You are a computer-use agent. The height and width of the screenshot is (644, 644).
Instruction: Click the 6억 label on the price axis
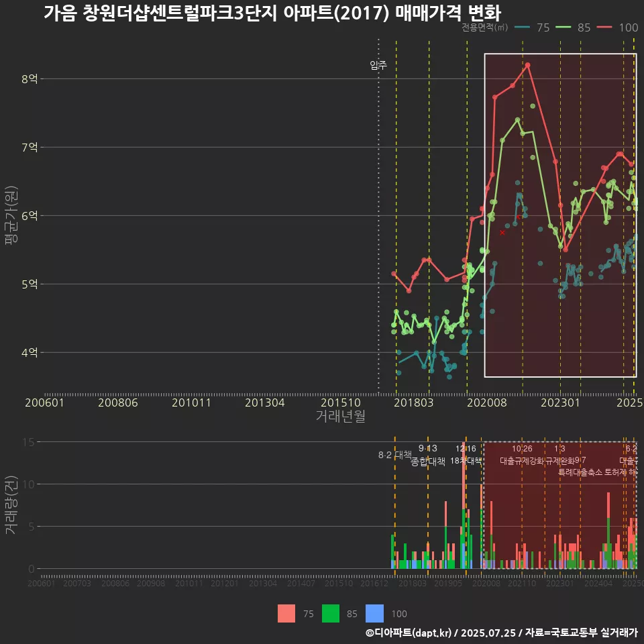pos(30,215)
